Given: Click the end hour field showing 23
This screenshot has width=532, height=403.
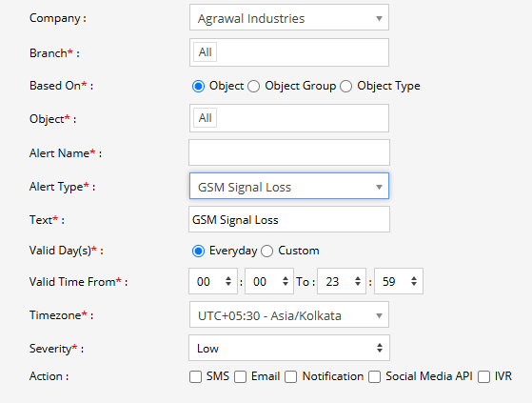Looking at the screenshot, I should [x=342, y=281].
